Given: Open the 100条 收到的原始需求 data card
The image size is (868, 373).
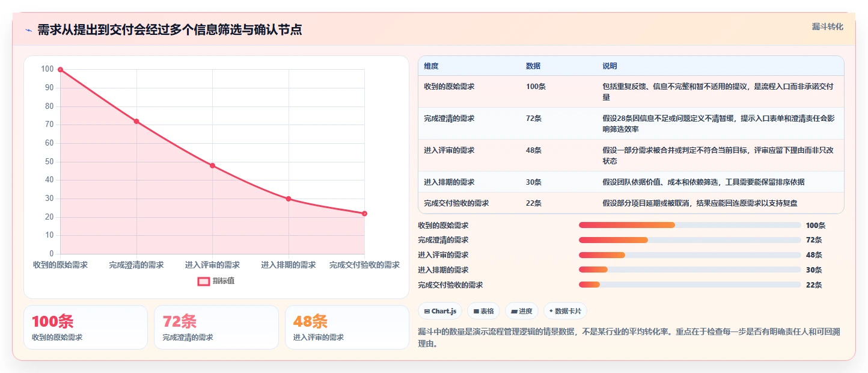Looking at the screenshot, I should coord(85,327).
